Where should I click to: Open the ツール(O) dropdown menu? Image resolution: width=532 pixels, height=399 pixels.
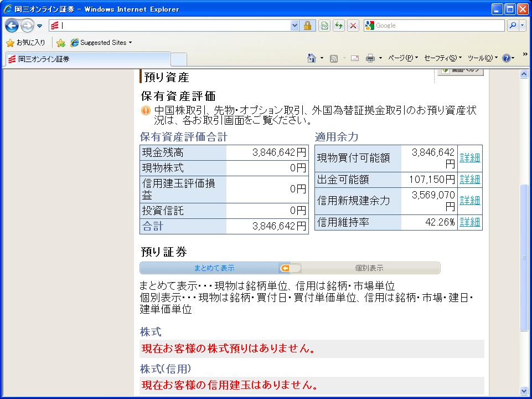click(x=482, y=58)
